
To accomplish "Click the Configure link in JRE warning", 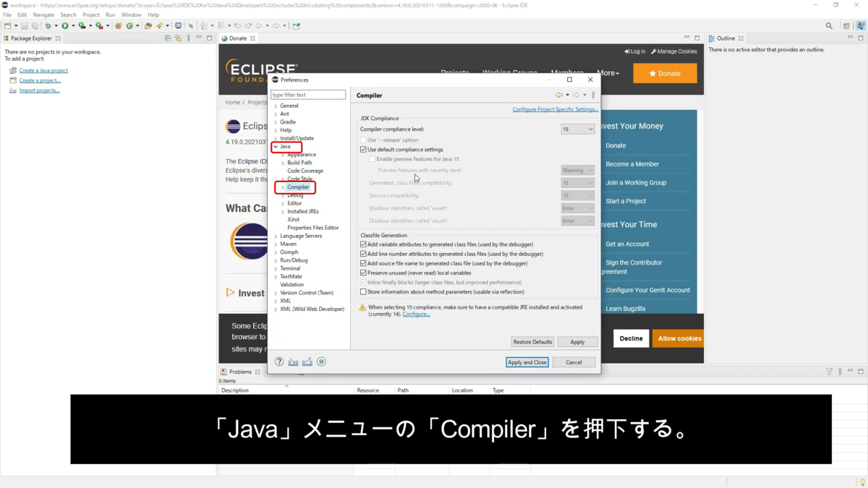I will tap(416, 314).
